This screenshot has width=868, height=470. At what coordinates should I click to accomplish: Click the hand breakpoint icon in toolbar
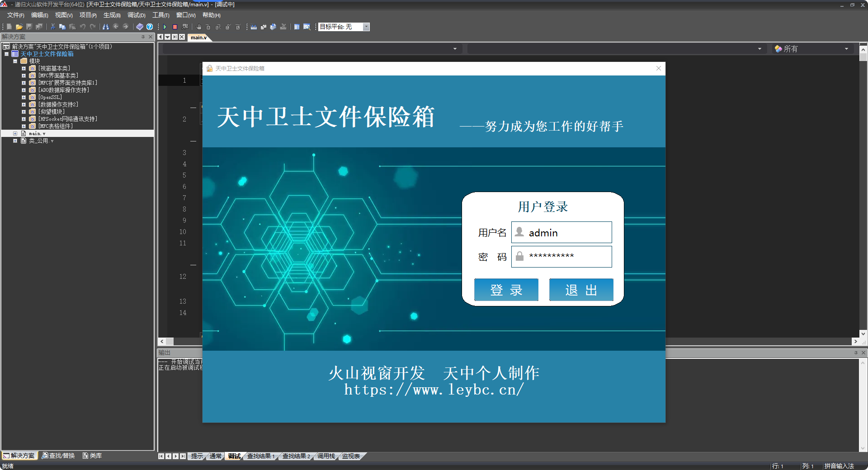coord(198,27)
